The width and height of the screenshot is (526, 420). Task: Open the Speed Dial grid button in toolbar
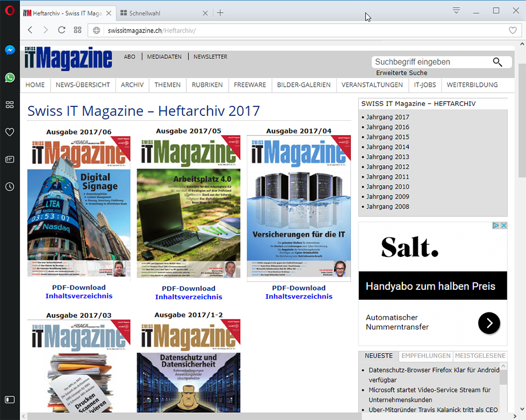(77, 30)
